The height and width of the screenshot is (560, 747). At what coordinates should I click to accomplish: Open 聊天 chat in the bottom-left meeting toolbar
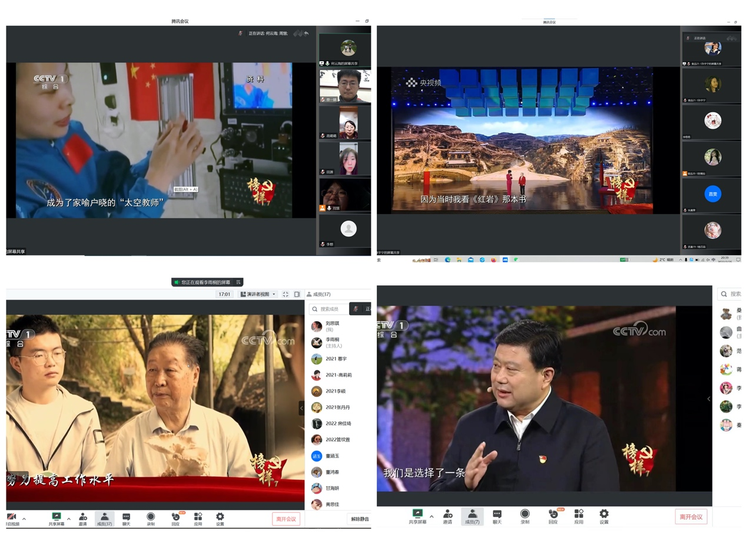click(127, 518)
